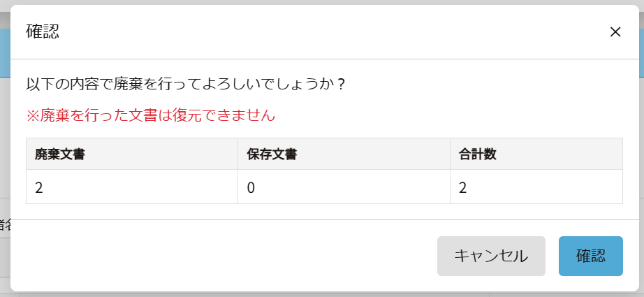Click the value 2 under 廃棄文書
Image resolution: width=644 pixels, height=297 pixels.
39,187
